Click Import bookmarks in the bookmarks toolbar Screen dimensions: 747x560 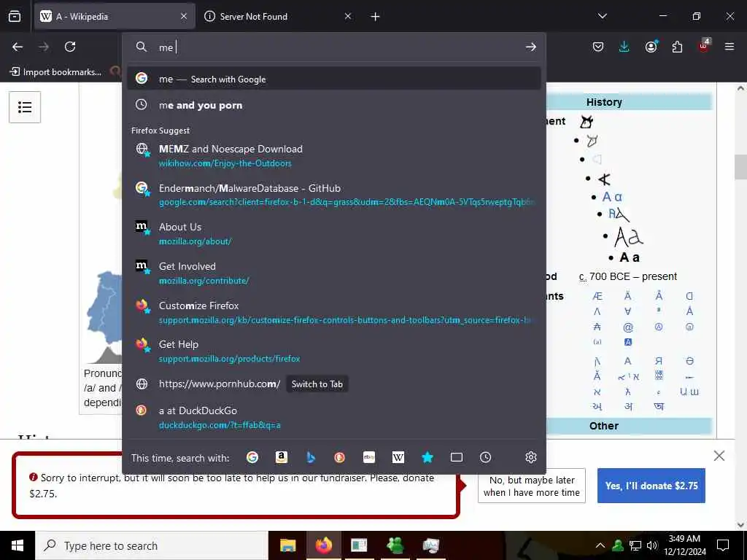56,72
